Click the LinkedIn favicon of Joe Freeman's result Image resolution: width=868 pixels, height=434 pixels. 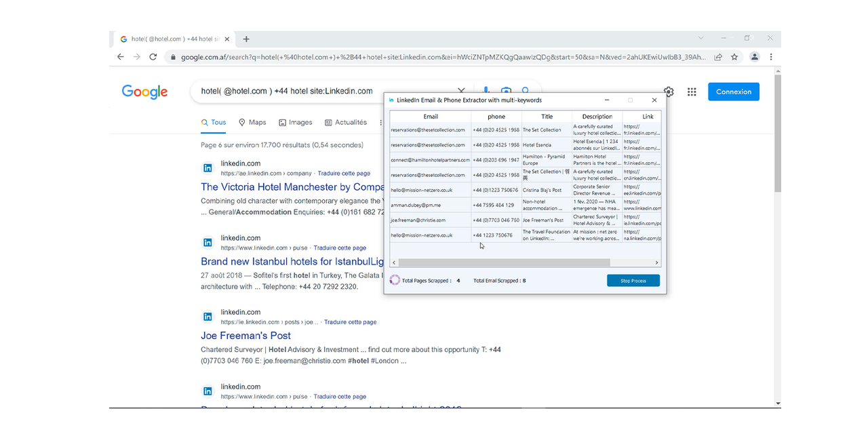pos(208,317)
